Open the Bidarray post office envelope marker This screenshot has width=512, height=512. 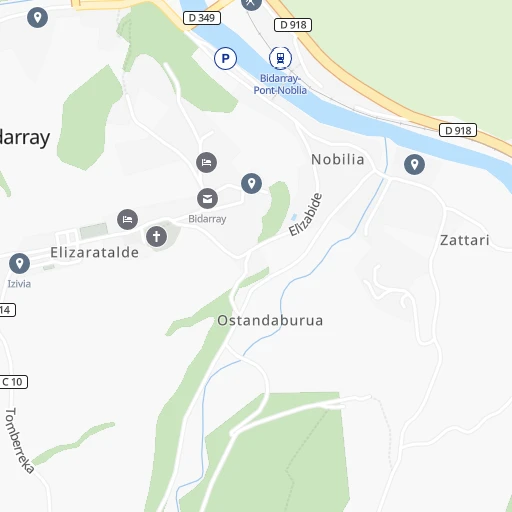tap(207, 199)
